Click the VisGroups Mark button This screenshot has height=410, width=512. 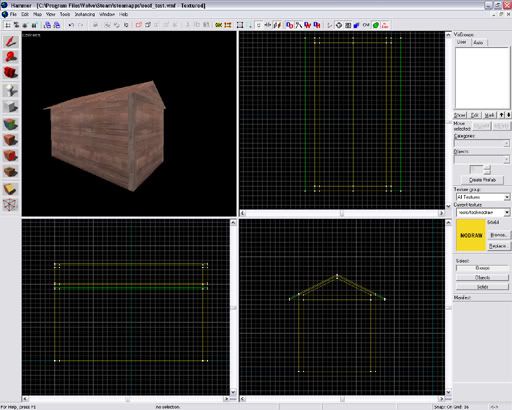tap(489, 115)
